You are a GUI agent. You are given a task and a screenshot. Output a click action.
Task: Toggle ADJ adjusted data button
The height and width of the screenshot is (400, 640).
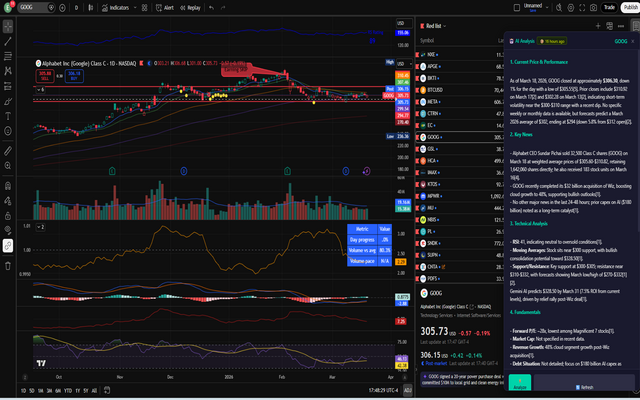(407, 391)
